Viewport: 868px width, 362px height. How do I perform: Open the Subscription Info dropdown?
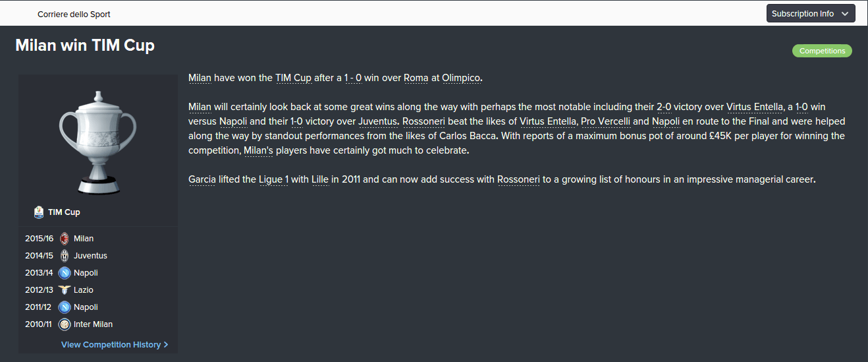[811, 13]
